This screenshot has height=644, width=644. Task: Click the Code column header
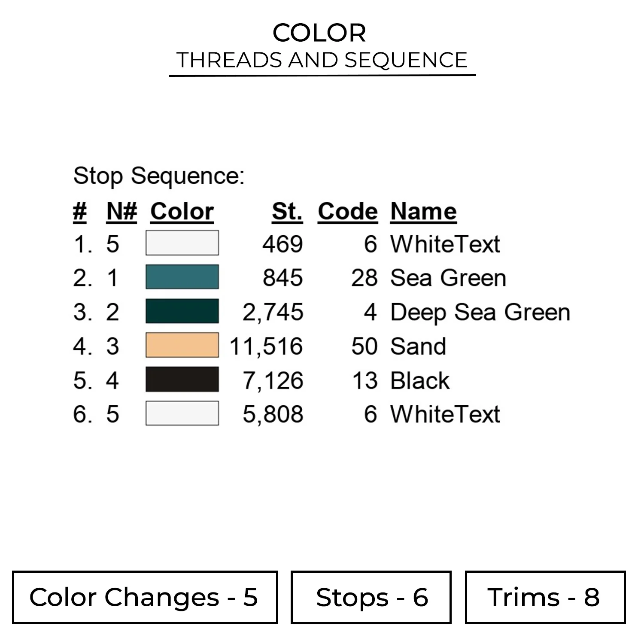coord(348,211)
